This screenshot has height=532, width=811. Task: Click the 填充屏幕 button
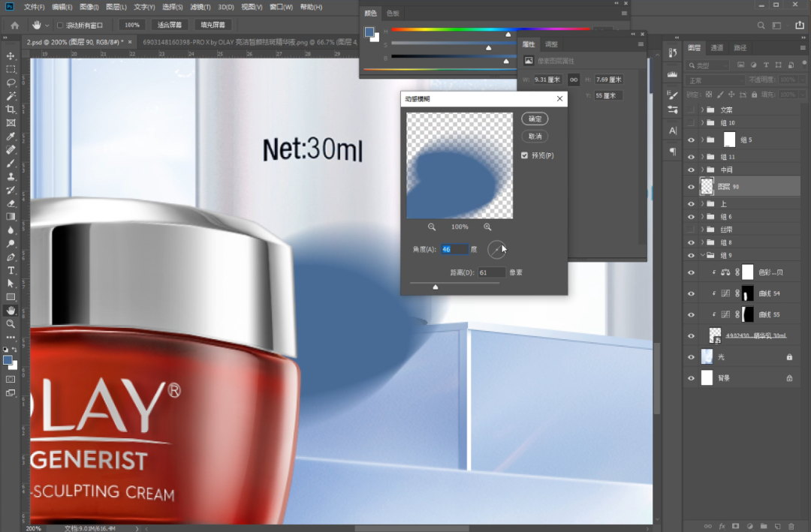pyautogui.click(x=213, y=25)
